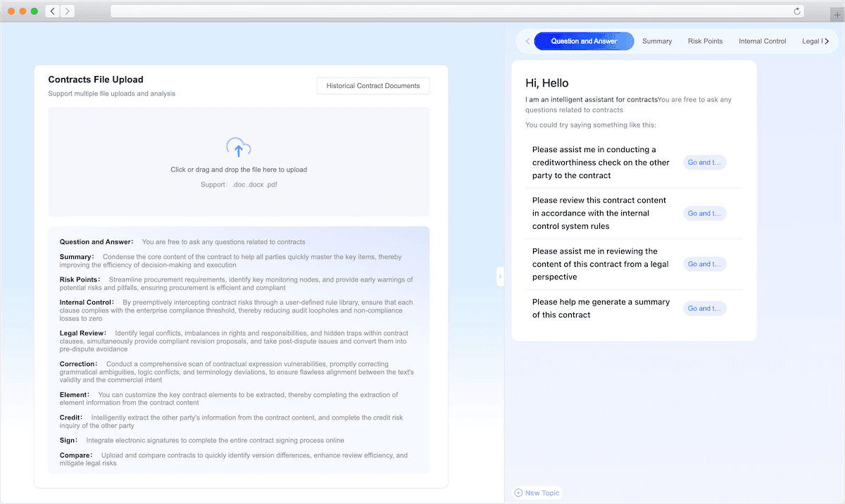
Task: Select the creditworthiness check suggestion text
Action: [x=601, y=163]
